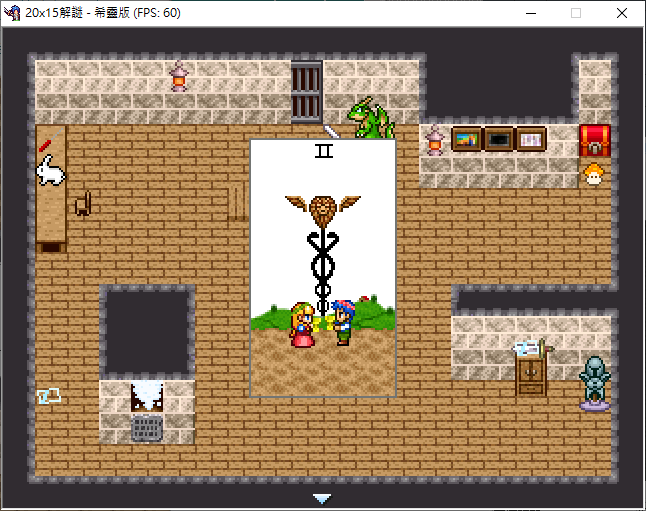Image resolution: width=646 pixels, height=511 pixels.
Task: Select the blonde girl in red dress
Action: (301, 324)
